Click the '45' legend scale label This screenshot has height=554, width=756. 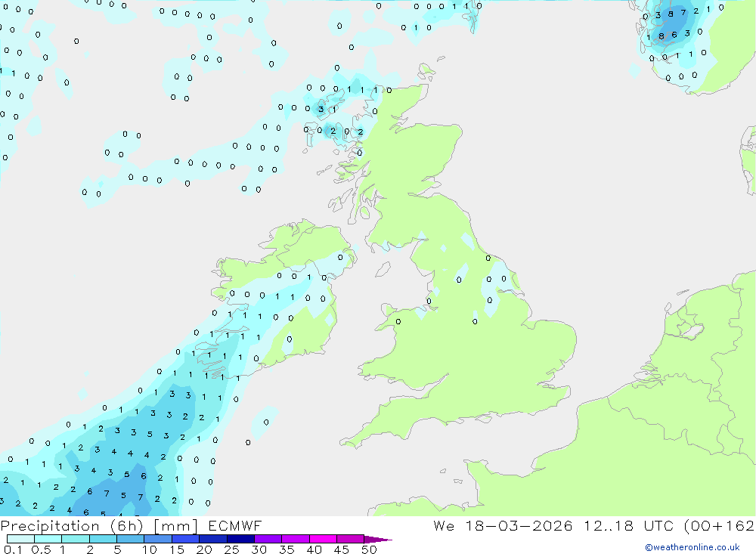[x=342, y=549]
